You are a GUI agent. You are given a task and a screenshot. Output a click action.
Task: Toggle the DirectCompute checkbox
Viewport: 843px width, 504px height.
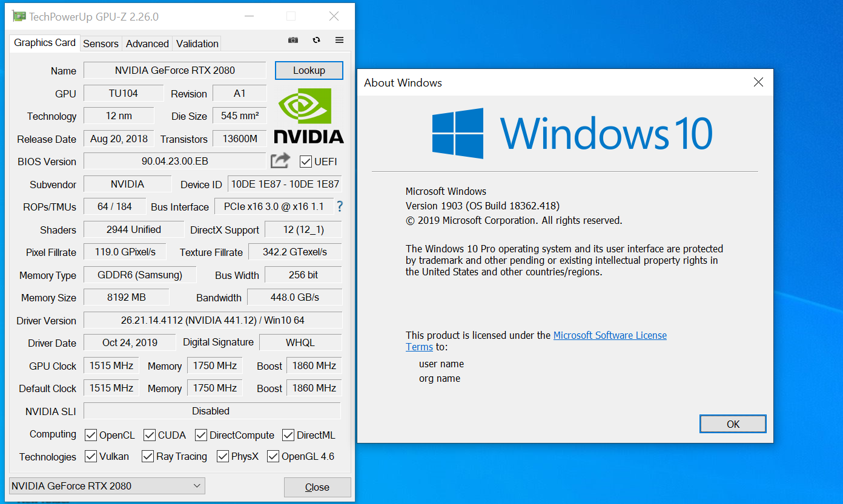tap(201, 435)
